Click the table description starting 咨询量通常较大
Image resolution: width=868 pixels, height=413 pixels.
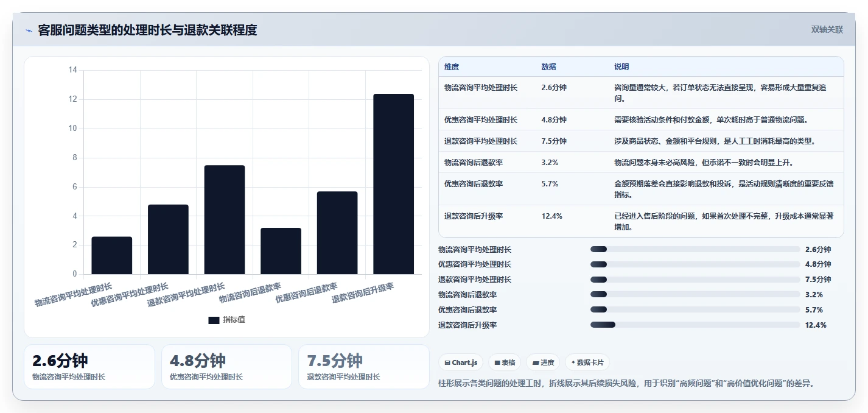pos(720,93)
